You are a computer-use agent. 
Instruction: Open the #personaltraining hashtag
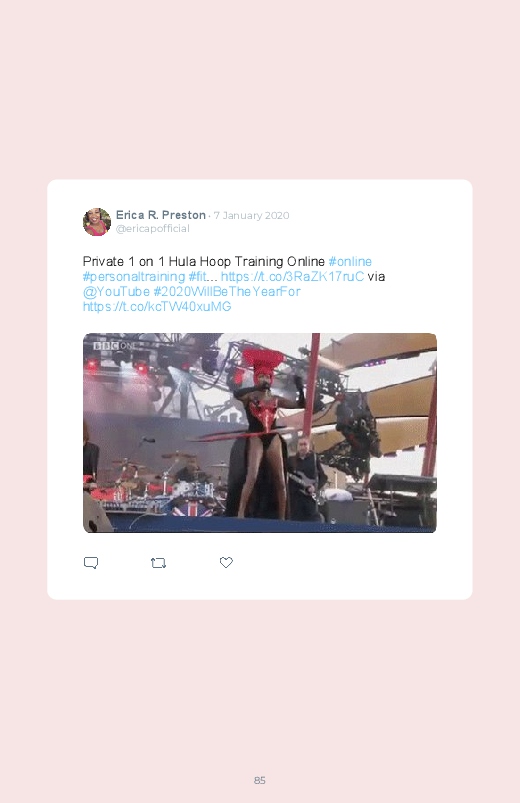134,277
